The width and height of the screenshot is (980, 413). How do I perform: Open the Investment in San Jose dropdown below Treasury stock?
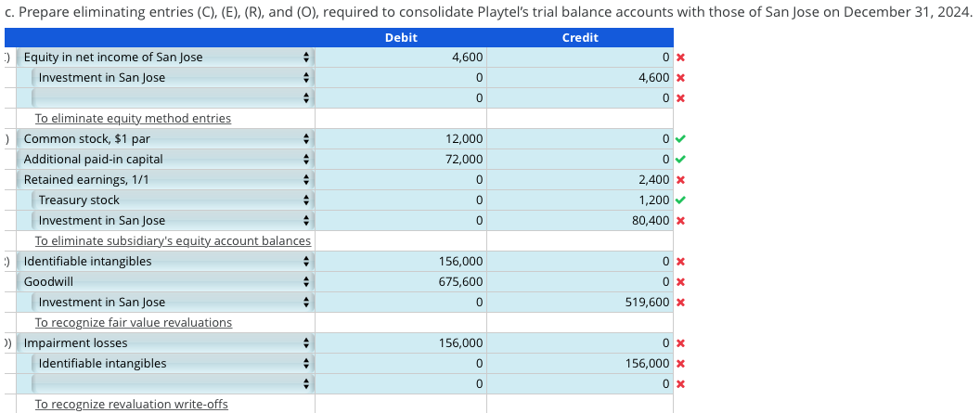[174, 221]
